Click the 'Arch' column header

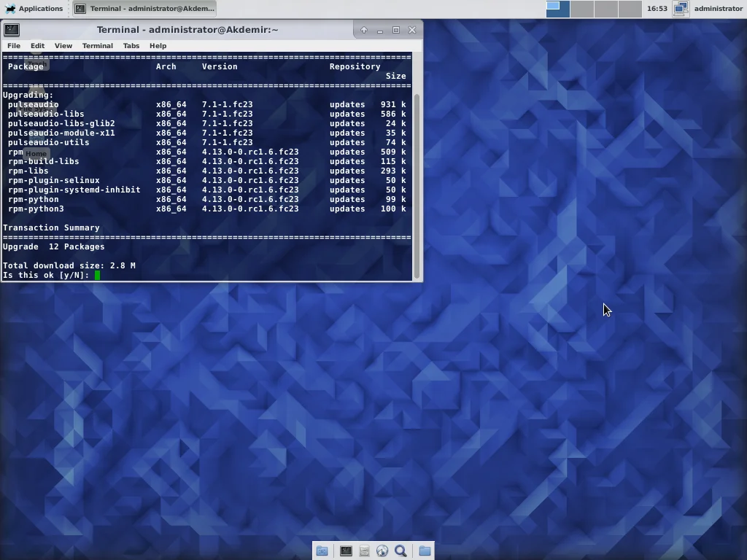pos(166,66)
